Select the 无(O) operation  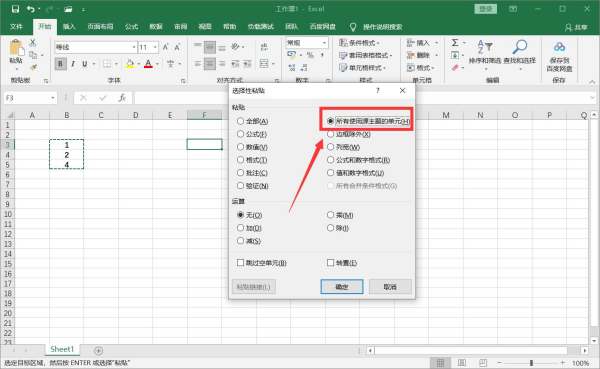(x=249, y=215)
